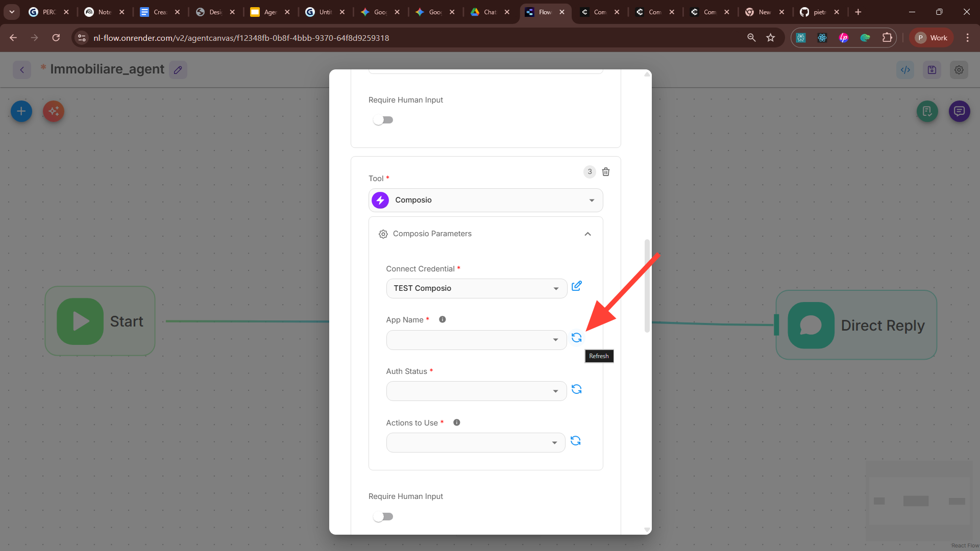Collapse the Composio Parameters section

tap(587, 234)
